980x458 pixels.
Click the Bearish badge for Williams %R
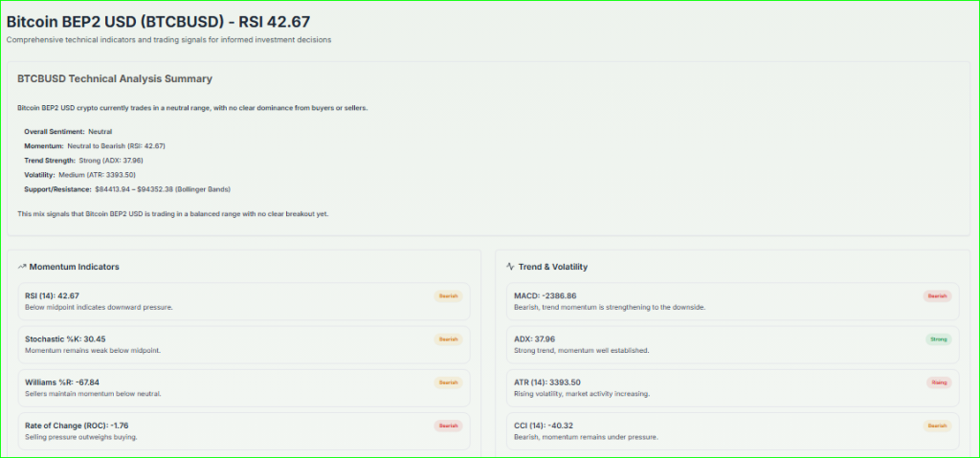pyautogui.click(x=448, y=382)
